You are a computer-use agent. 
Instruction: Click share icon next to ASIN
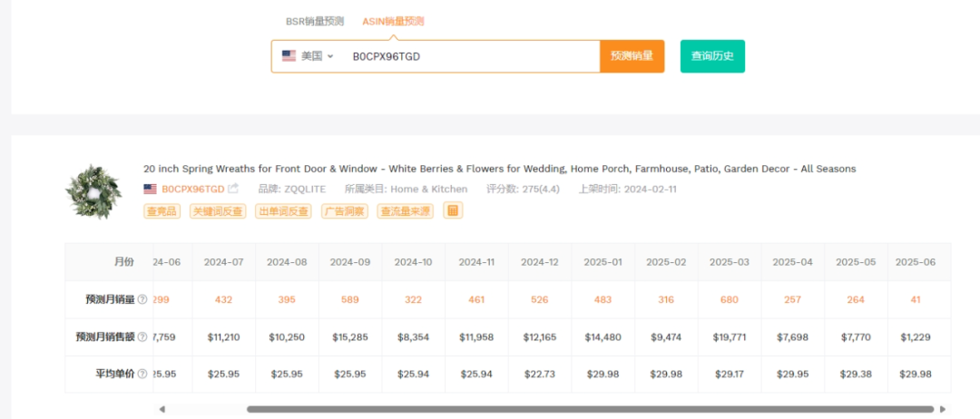[x=233, y=188]
